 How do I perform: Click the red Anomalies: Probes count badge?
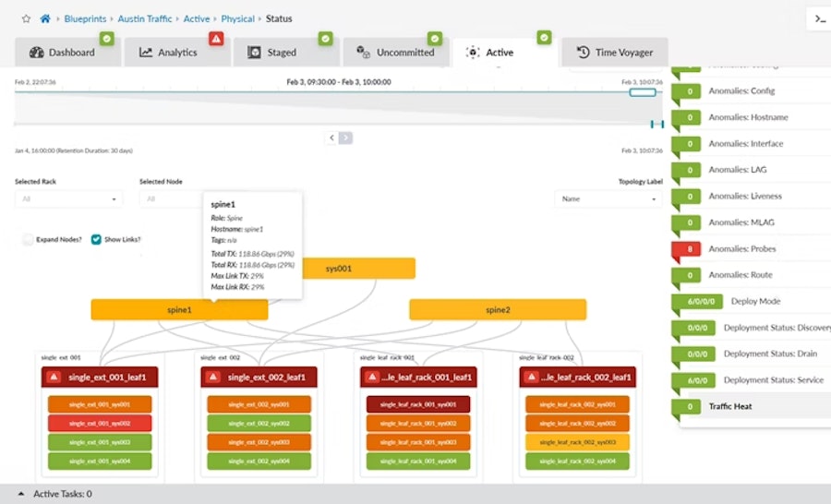point(688,249)
